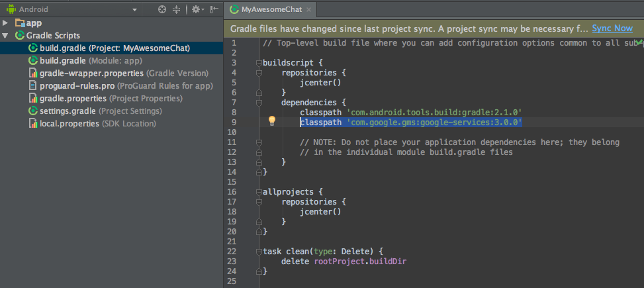Image resolution: width=644 pixels, height=288 pixels.
Task: Expand the app module node
Action: tap(5, 23)
